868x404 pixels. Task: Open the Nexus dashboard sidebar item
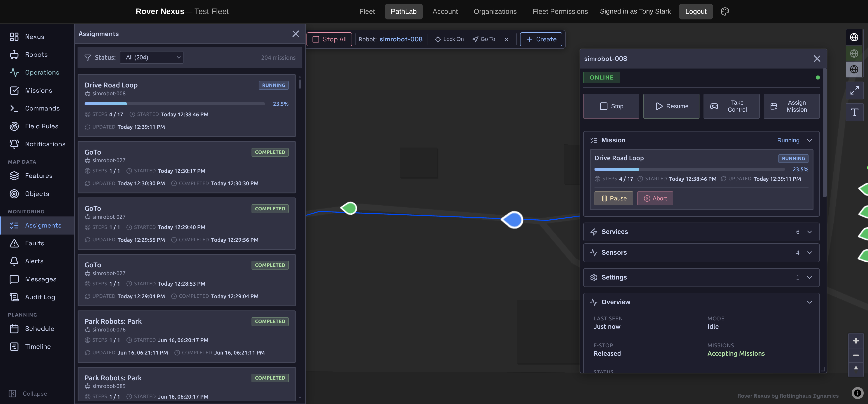click(37, 37)
